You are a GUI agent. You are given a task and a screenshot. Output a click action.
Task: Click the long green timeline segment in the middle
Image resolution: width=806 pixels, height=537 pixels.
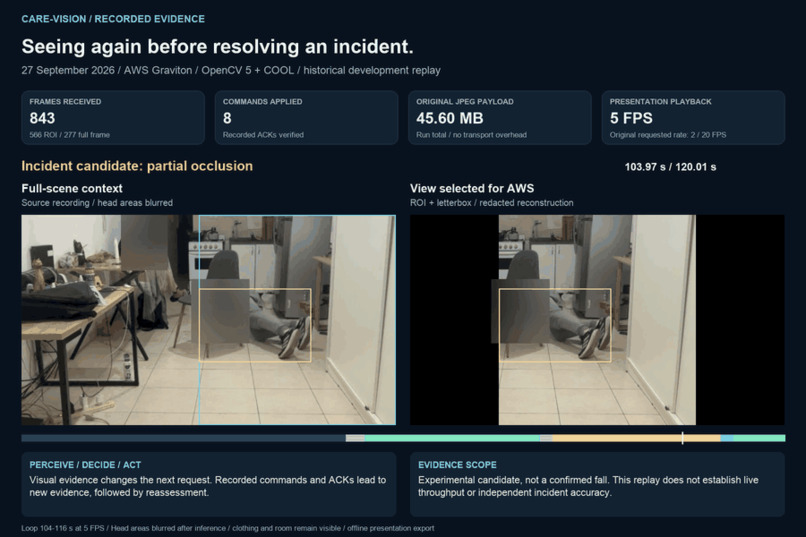(452, 438)
